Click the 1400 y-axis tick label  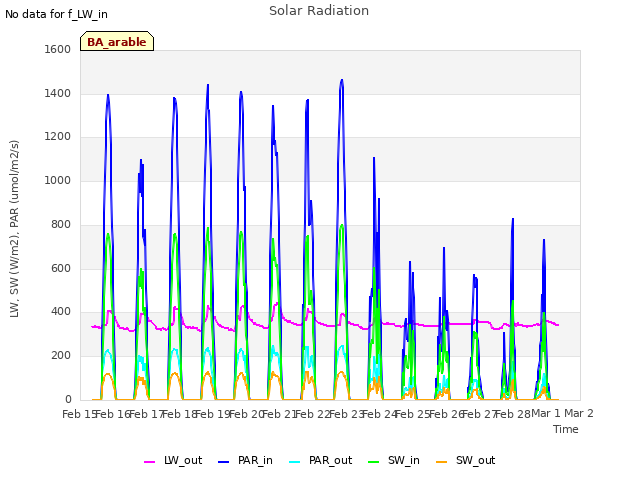[x=58, y=93]
